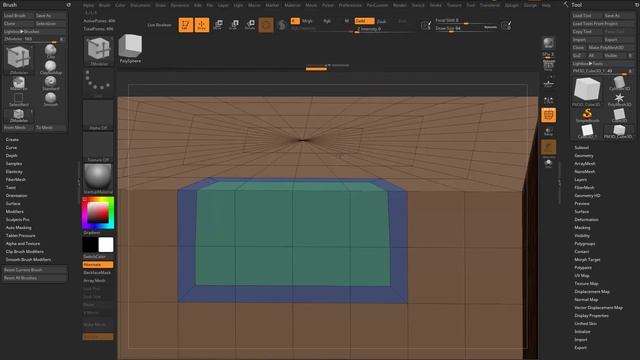Expand the Geometry section in Tool panel
Screen dimensions: 640x360
tap(584, 156)
